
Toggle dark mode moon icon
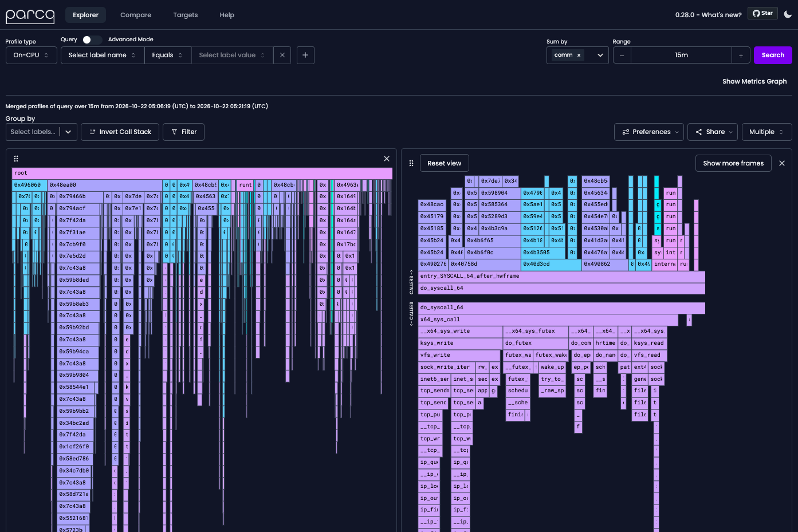click(x=788, y=14)
